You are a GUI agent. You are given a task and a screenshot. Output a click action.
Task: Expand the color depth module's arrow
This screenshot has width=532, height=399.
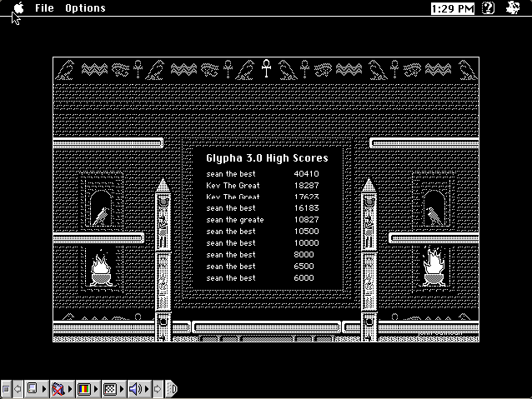tap(96, 389)
